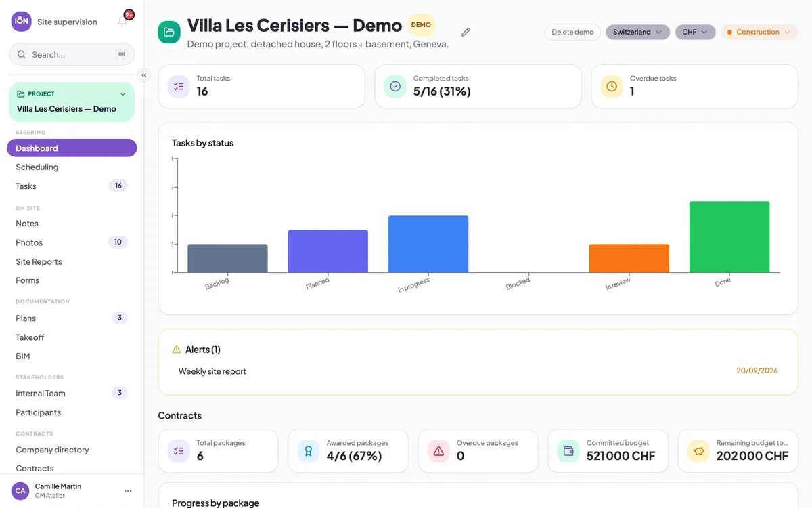Image resolution: width=812 pixels, height=508 pixels.
Task: Click the alert date 20/09/2026
Action: click(x=757, y=371)
